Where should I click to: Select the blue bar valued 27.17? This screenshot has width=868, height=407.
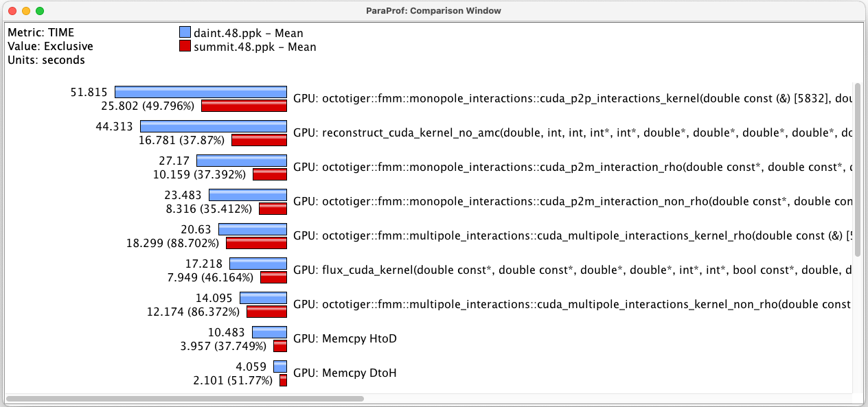point(242,161)
